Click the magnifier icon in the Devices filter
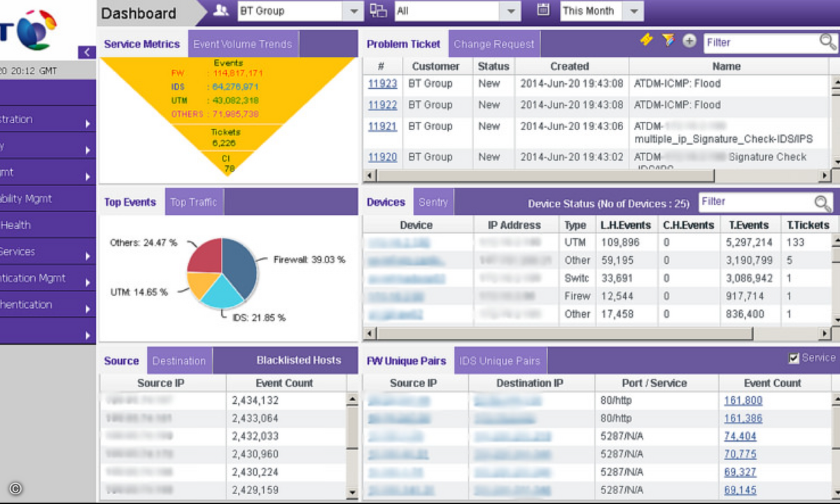The width and height of the screenshot is (840, 504). (822, 202)
